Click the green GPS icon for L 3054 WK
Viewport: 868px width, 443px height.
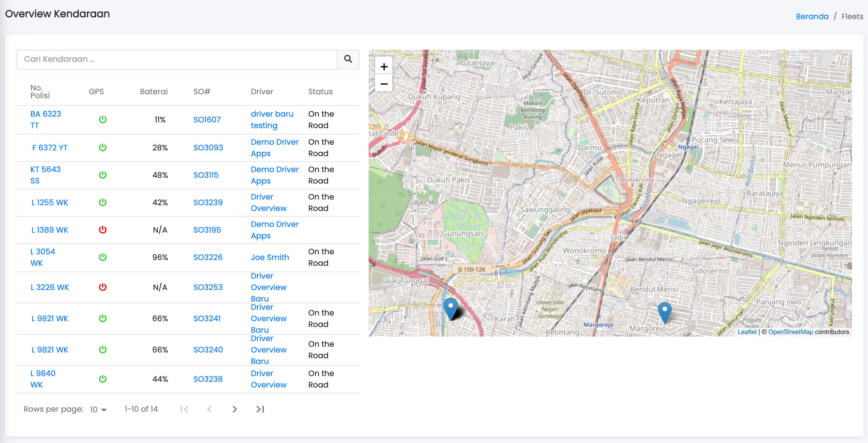tap(102, 258)
